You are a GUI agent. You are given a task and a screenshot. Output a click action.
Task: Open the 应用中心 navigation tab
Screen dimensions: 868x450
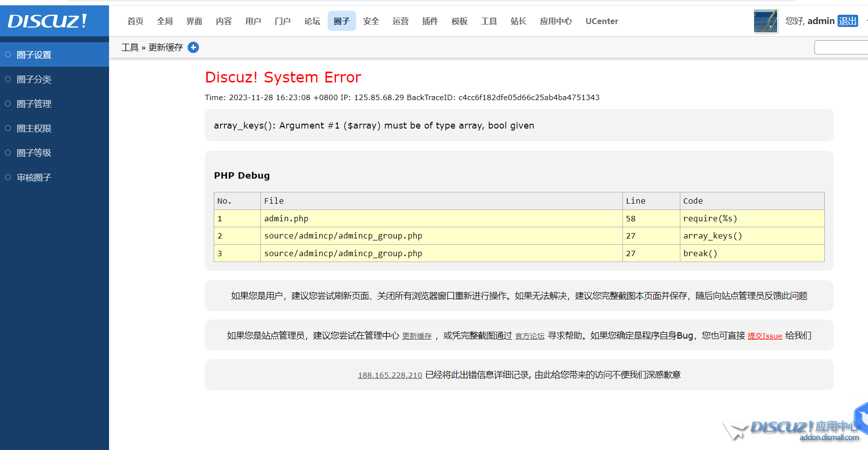556,21
